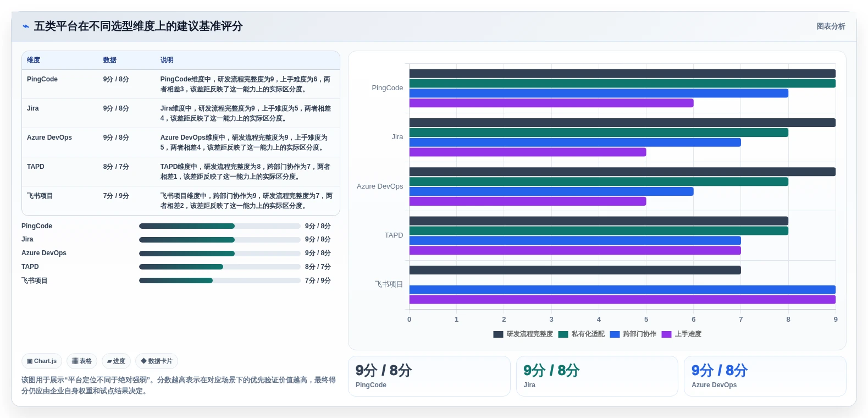Toggle the 跨部门协作 legend swatch
The image size is (868, 418).
click(x=615, y=334)
